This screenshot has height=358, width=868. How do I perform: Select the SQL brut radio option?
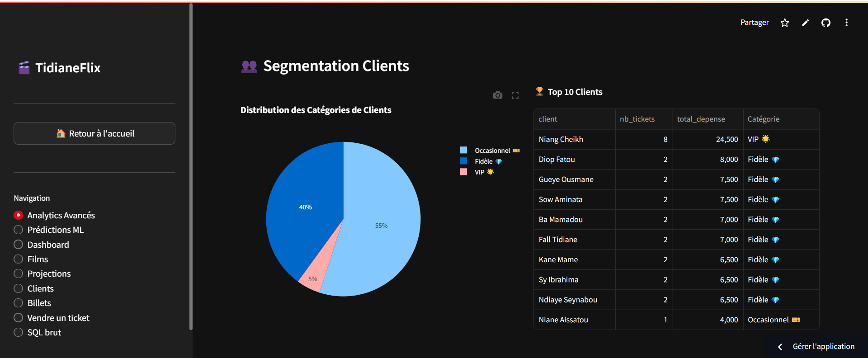click(19, 332)
